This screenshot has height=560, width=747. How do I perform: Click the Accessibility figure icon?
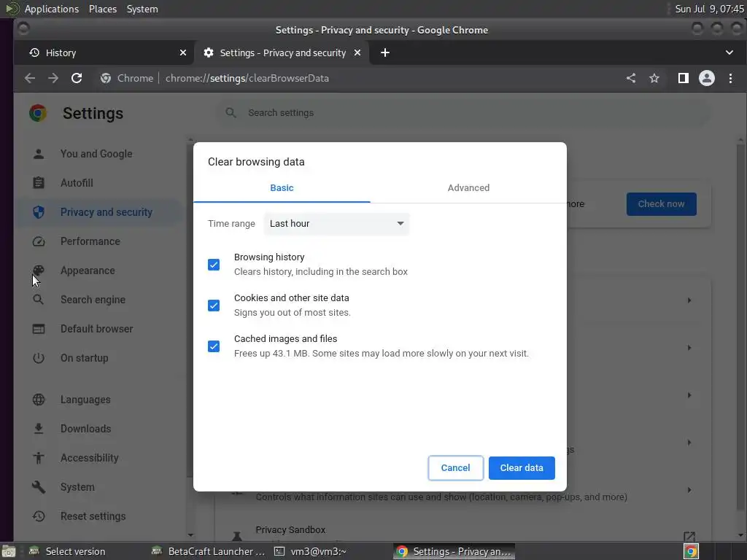pyautogui.click(x=39, y=458)
